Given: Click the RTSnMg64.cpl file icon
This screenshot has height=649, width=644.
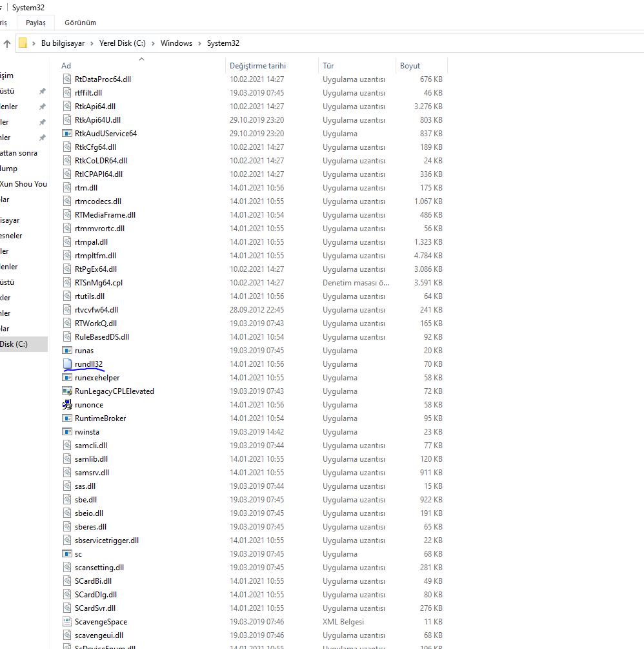Looking at the screenshot, I should (67, 283).
